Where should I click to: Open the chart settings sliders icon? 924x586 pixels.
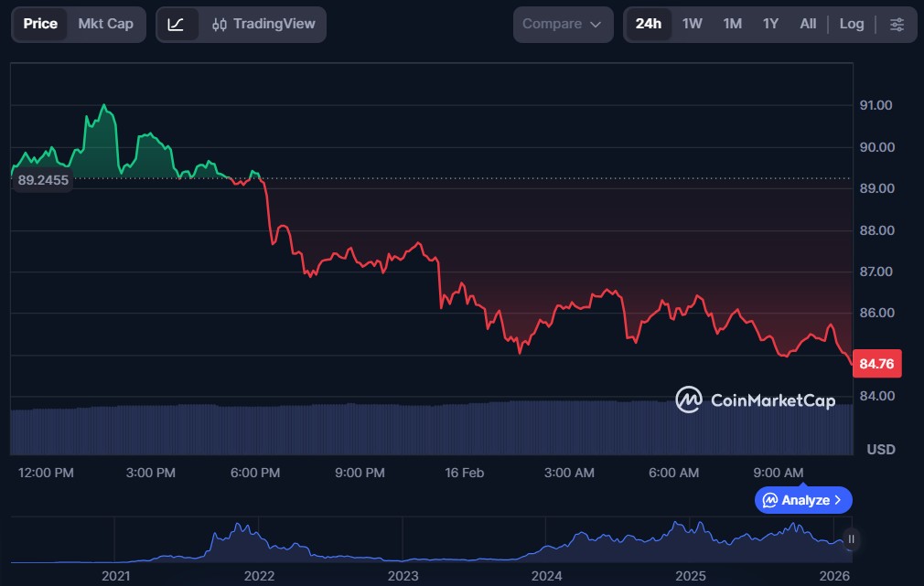click(897, 25)
